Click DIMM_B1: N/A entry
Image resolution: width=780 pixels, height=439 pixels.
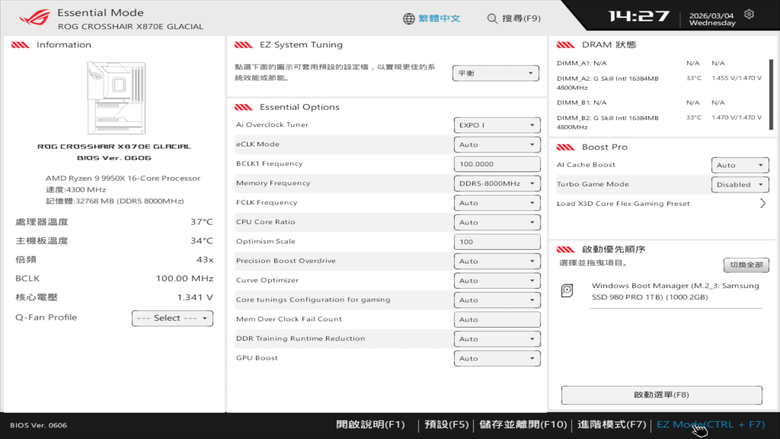582,102
